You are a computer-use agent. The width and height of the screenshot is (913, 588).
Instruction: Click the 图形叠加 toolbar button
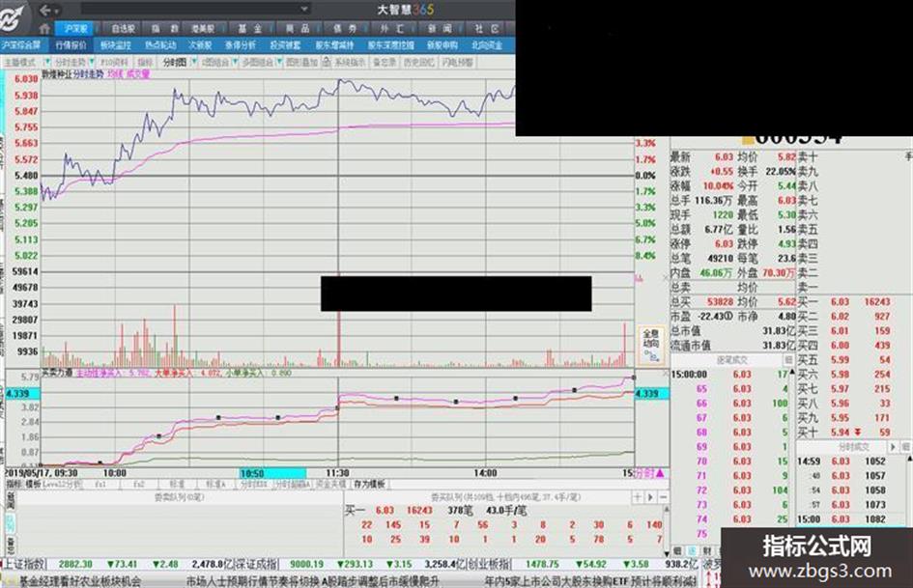click(302, 62)
